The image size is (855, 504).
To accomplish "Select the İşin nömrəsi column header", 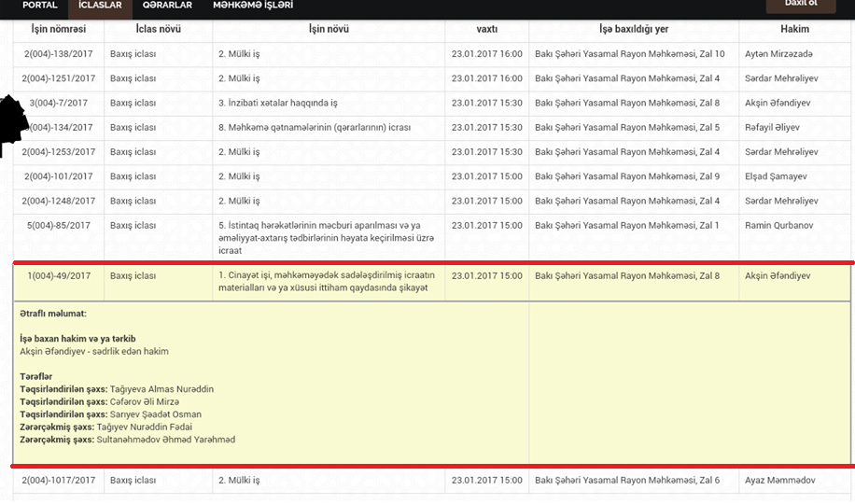I will coord(59,29).
